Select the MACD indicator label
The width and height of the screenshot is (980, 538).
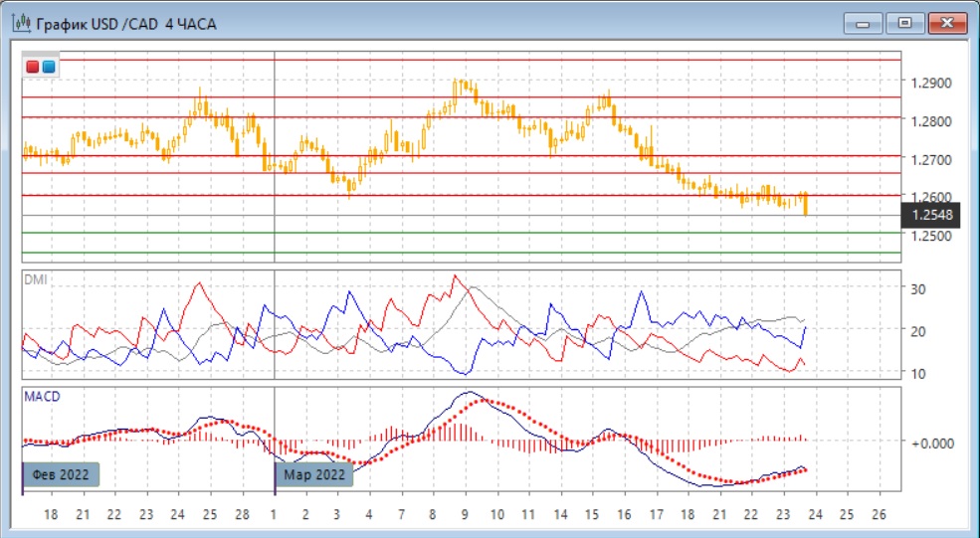pos(41,397)
